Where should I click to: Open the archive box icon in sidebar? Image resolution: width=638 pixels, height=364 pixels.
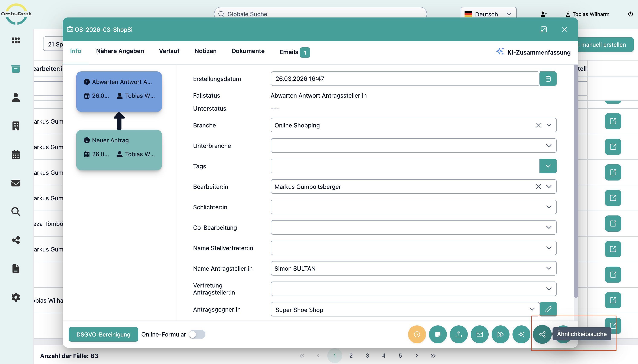coord(16,69)
